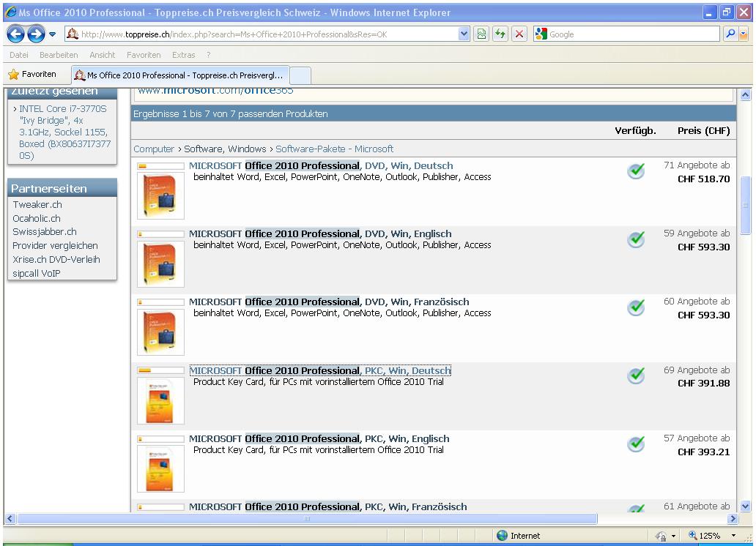Click availability checkmark for CHF 391.88 offer
Screen dimensions: 756x546
coord(636,375)
